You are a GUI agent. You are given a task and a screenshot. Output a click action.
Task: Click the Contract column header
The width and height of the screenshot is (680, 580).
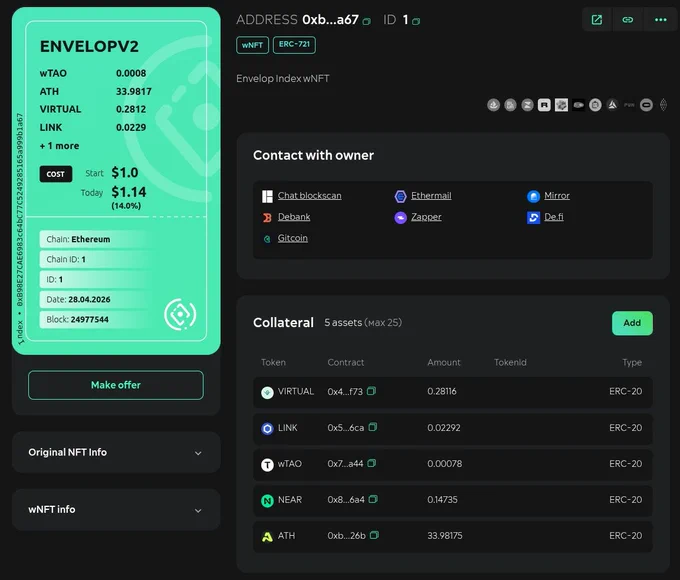346,362
